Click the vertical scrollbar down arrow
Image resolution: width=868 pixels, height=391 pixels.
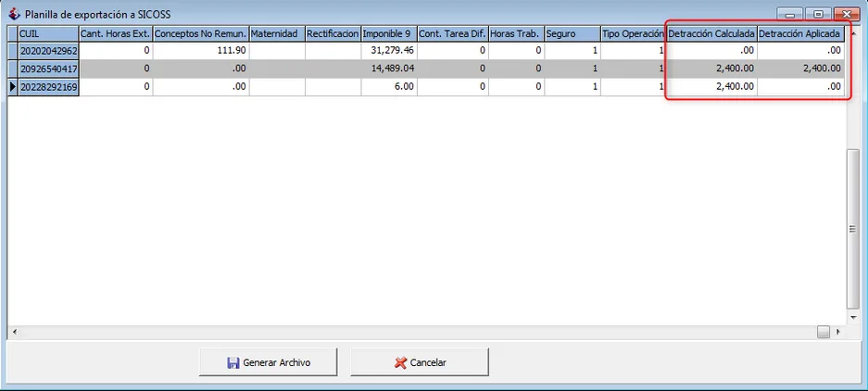852,318
